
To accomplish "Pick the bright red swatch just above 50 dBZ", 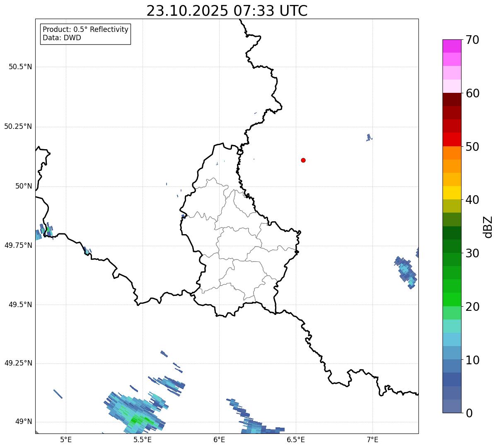I will coord(452,140).
